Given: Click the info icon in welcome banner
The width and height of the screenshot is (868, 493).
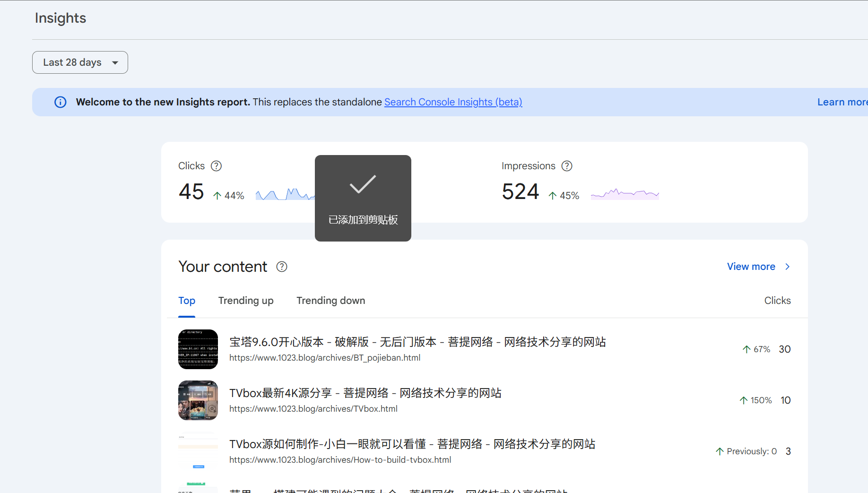Looking at the screenshot, I should pos(61,102).
